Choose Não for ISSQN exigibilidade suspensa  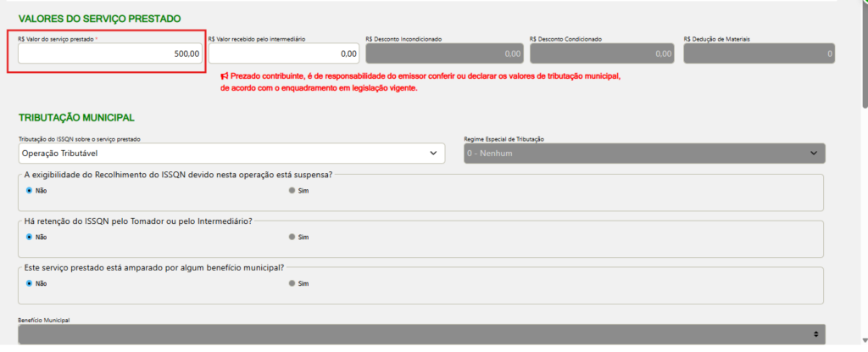click(x=29, y=191)
